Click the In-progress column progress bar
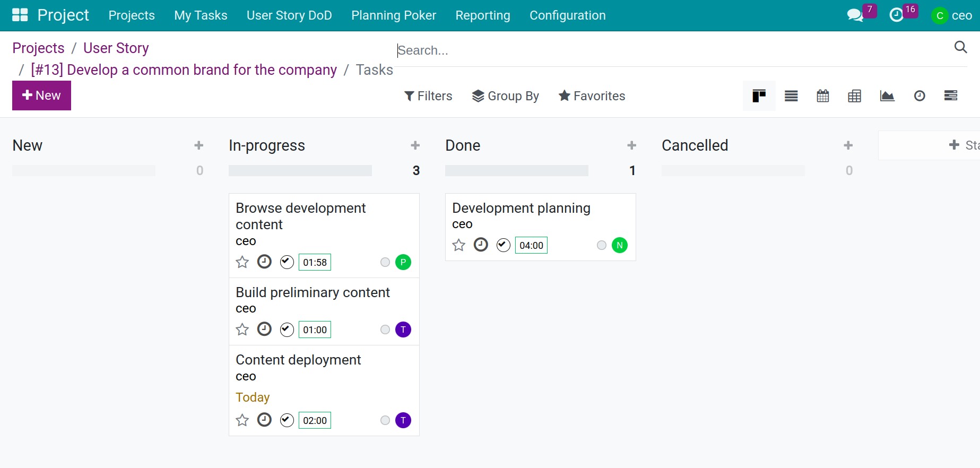 (x=300, y=170)
